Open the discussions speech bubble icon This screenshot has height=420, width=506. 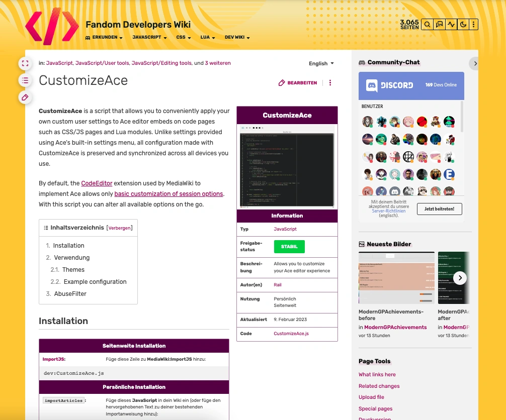(x=439, y=25)
